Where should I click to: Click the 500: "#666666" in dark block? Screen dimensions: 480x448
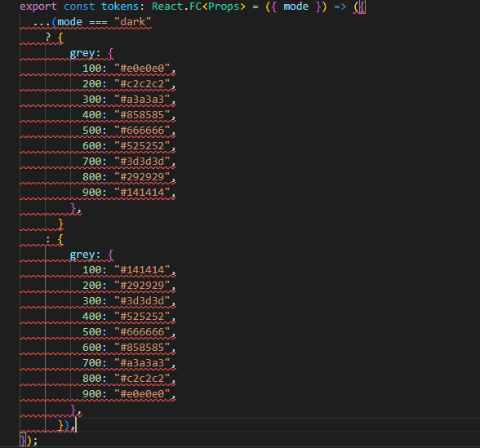coord(129,131)
